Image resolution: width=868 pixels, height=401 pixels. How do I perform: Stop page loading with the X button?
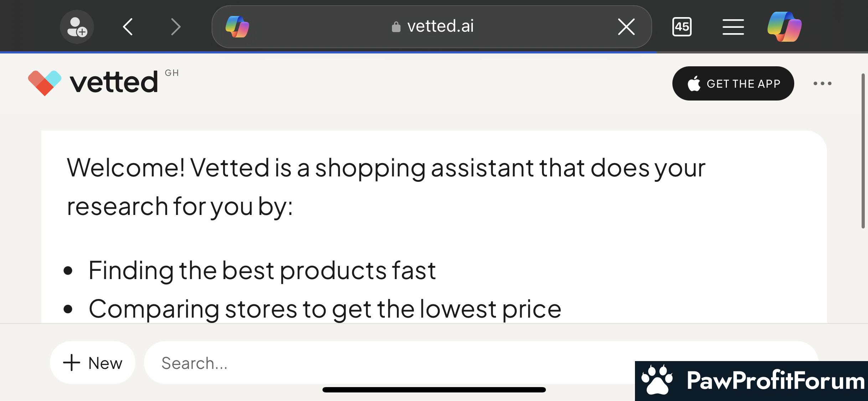626,27
